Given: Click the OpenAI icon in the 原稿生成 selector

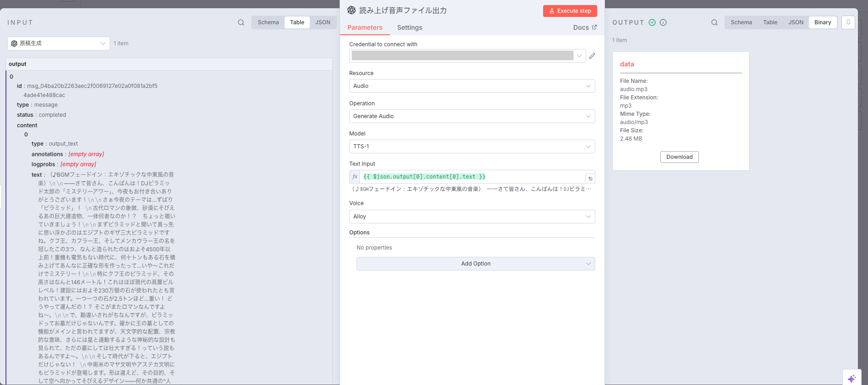Looking at the screenshot, I should tap(14, 43).
